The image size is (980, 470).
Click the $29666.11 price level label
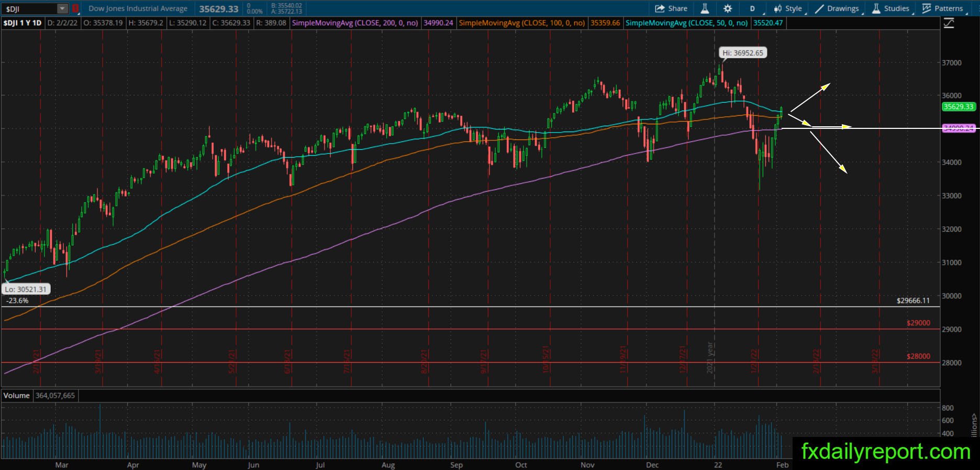tap(913, 301)
